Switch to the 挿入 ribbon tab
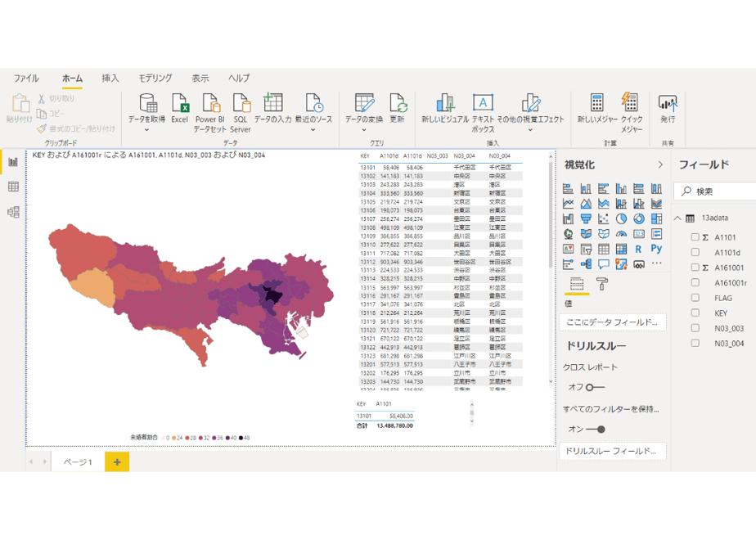The height and width of the screenshot is (540, 756). click(110, 78)
